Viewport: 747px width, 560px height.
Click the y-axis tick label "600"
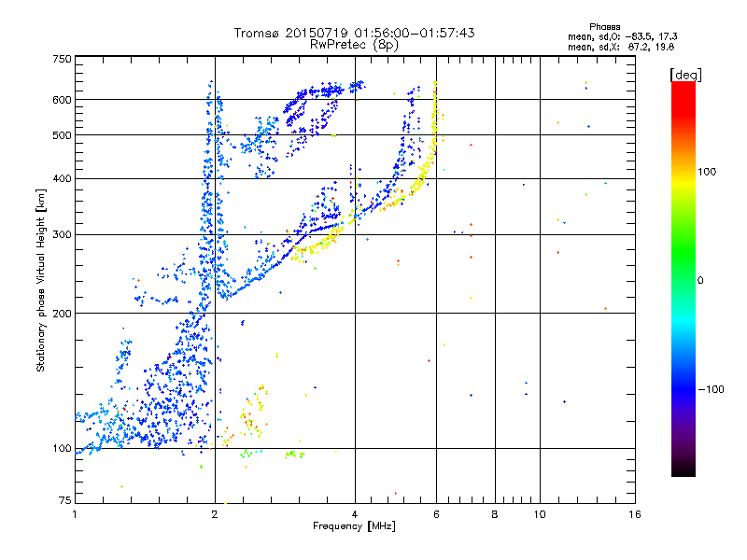click(x=62, y=100)
